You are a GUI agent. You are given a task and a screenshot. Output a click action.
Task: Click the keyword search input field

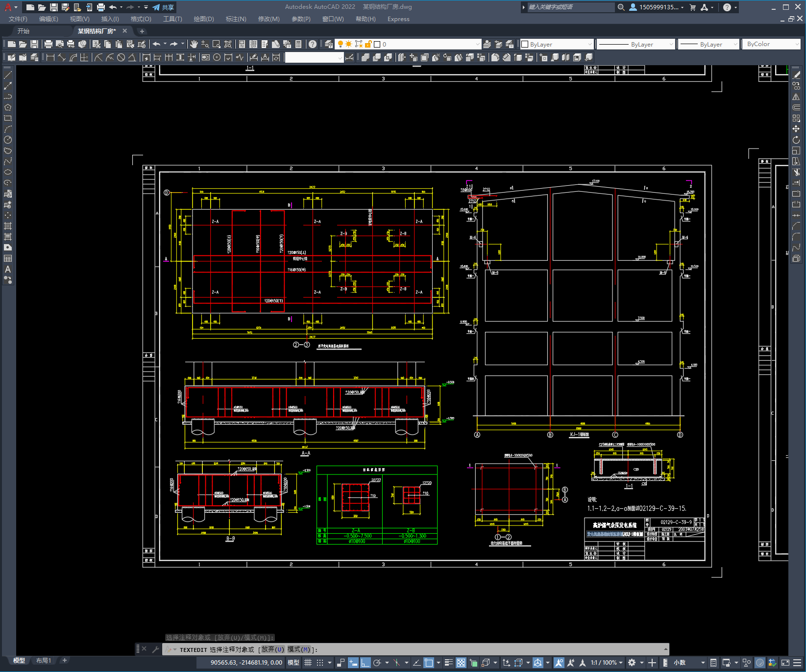[x=570, y=7]
